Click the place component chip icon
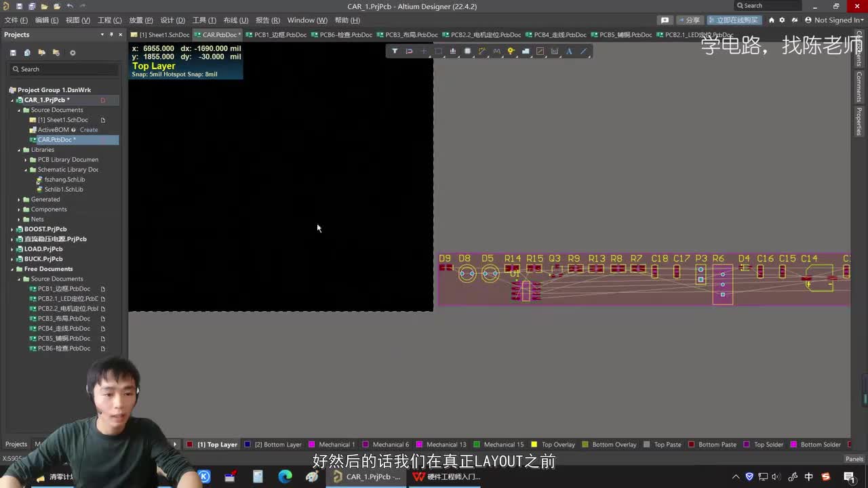 [x=467, y=51]
